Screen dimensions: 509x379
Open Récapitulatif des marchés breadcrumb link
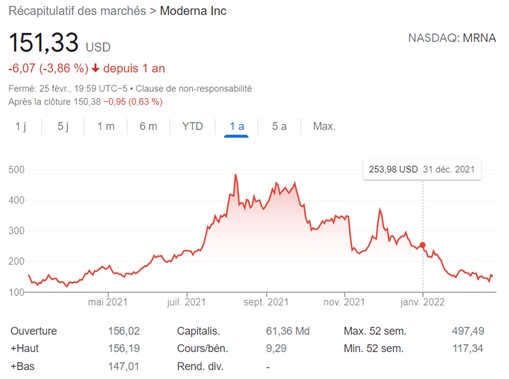(77, 11)
